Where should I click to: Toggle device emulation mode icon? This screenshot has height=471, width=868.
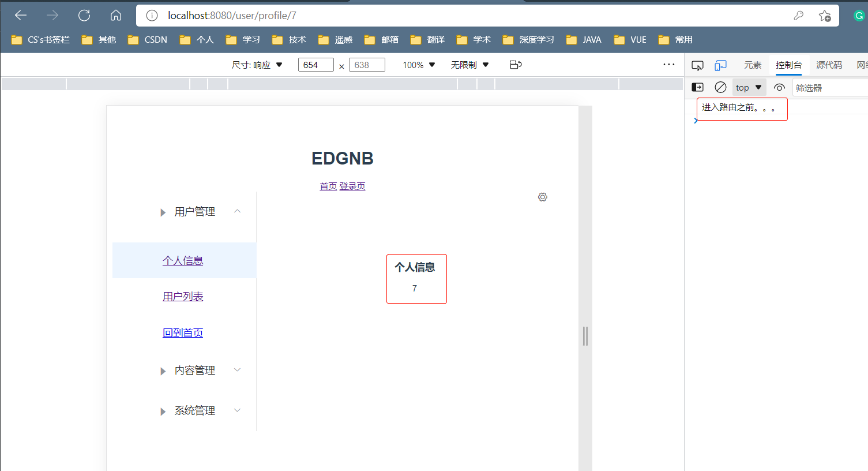click(720, 65)
